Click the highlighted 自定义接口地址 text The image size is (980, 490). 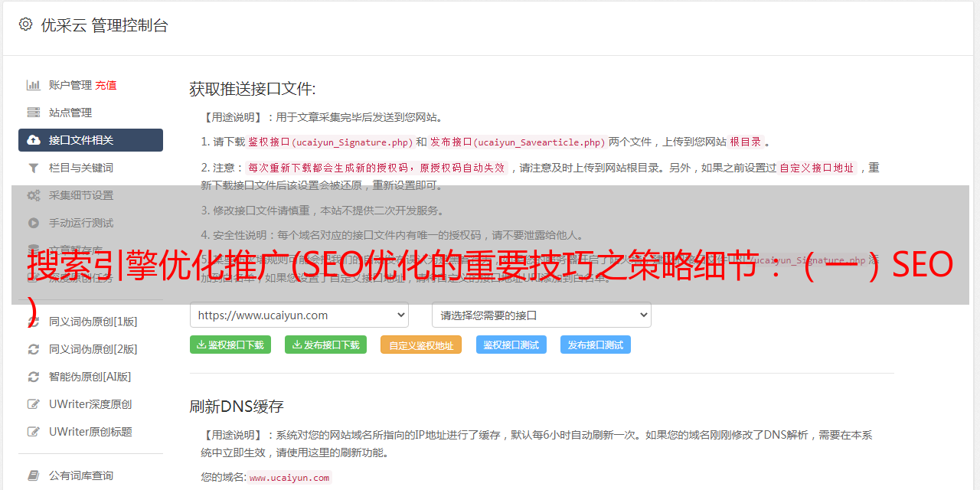(816, 168)
